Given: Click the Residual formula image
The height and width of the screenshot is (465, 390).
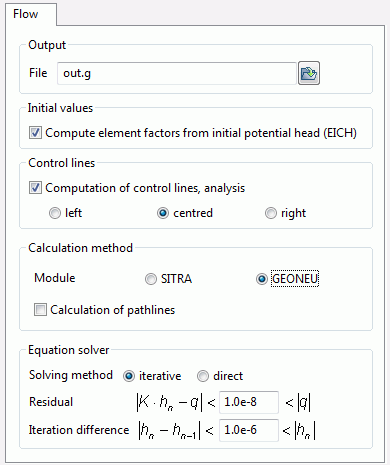Looking at the screenshot, I should coord(175,402).
